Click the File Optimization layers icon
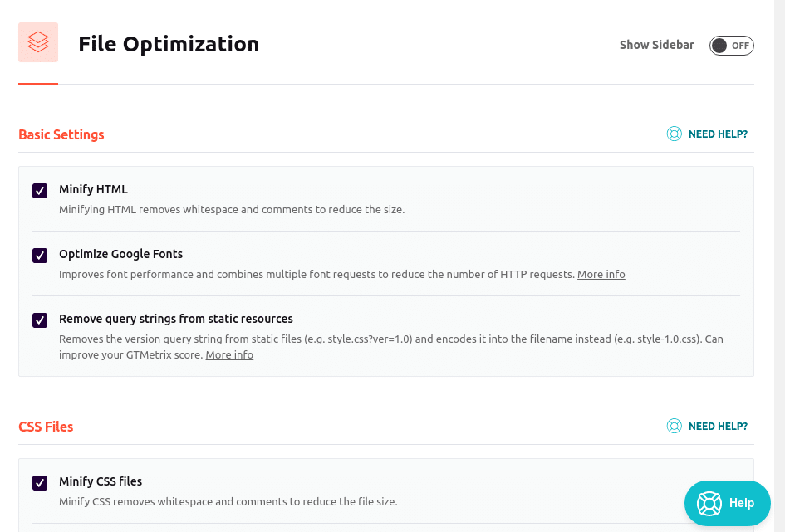The image size is (785, 532). [38, 42]
